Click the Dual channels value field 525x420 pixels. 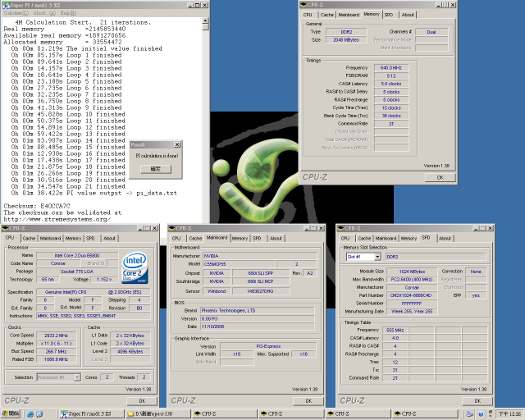(x=431, y=32)
